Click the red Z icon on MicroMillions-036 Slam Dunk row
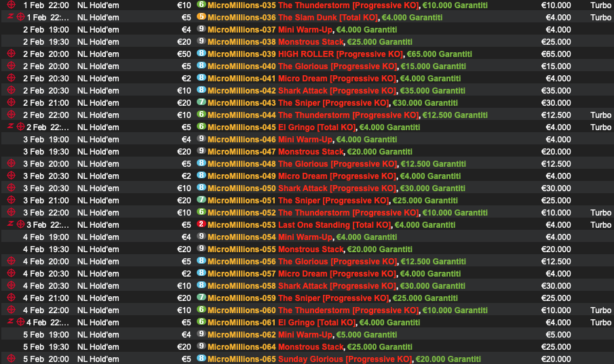The height and width of the screenshot is (364, 614). coord(11,16)
